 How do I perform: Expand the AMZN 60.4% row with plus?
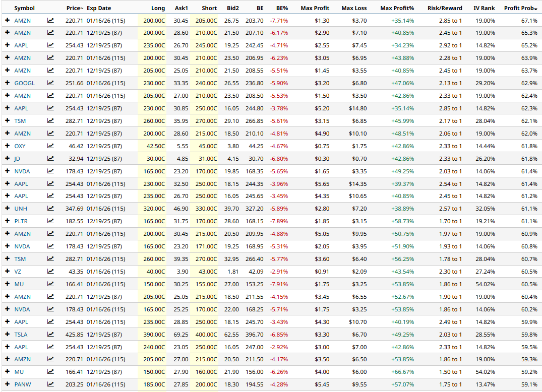pyautogui.click(x=7, y=296)
